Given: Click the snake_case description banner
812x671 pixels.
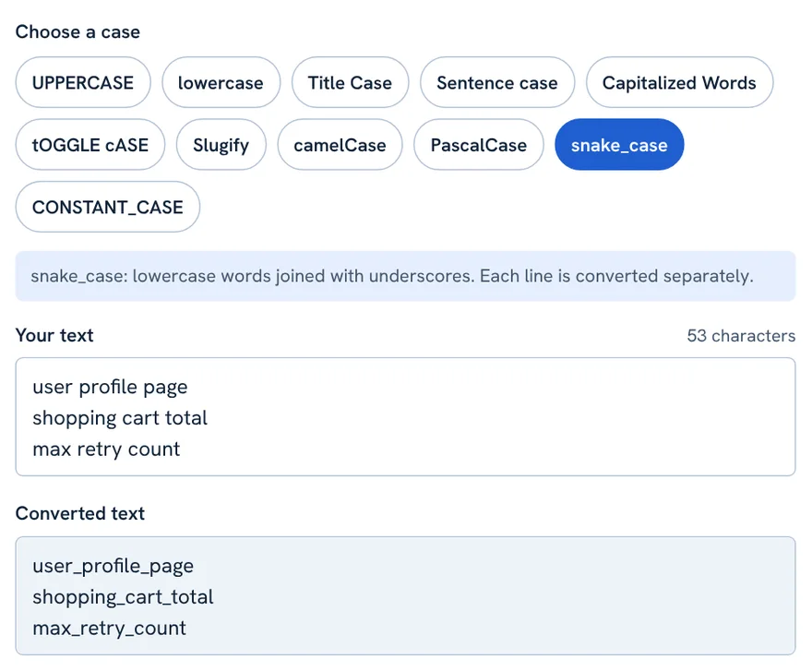Looking at the screenshot, I should click(405, 276).
